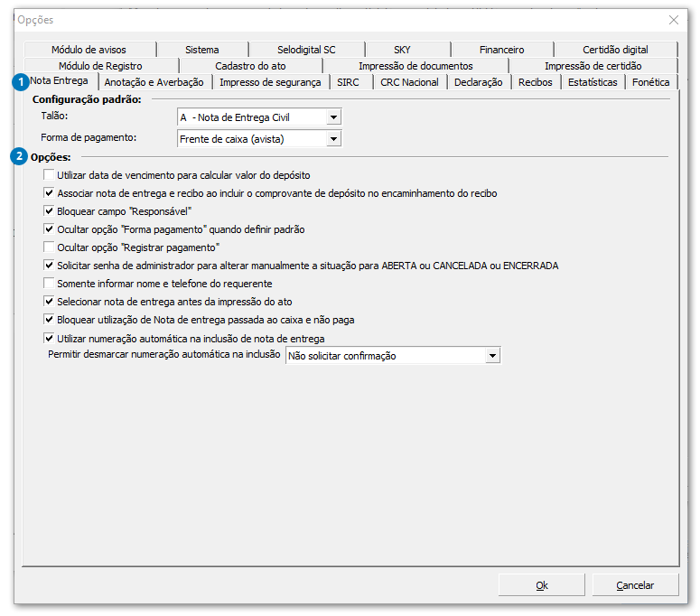The width and height of the screenshot is (700, 616).
Task: Click the Talão: label
Action: (x=54, y=116)
